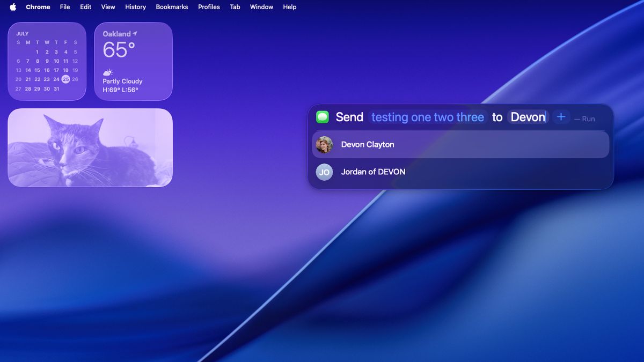Click Devon Clayton's contact photo
The width and height of the screenshot is (644, 362).
[325, 144]
